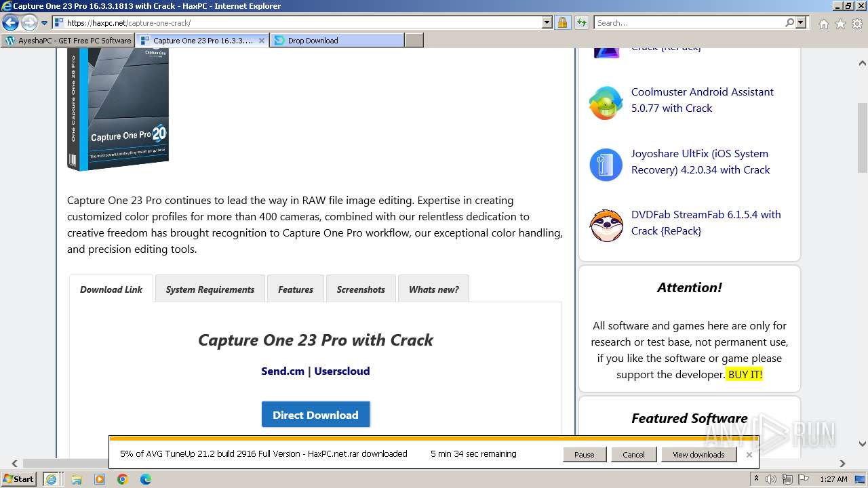Image resolution: width=868 pixels, height=488 pixels.
Task: Click the Featured Software heading
Action: pyautogui.click(x=689, y=418)
